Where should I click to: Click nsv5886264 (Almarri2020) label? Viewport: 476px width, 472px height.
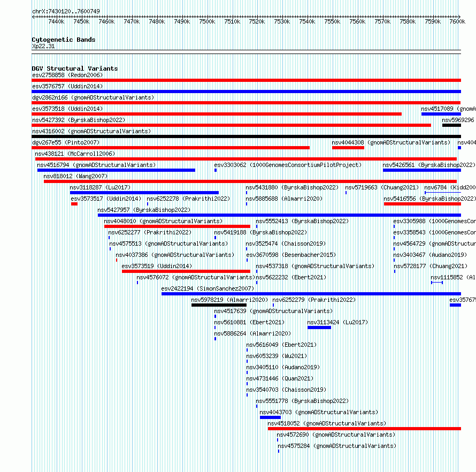tap(252, 333)
